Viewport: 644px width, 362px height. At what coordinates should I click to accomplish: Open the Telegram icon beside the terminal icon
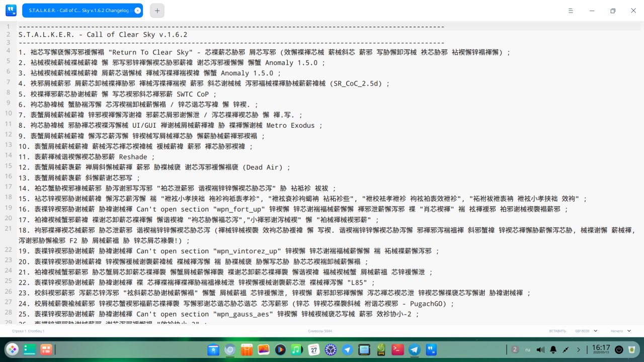pyautogui.click(x=415, y=349)
